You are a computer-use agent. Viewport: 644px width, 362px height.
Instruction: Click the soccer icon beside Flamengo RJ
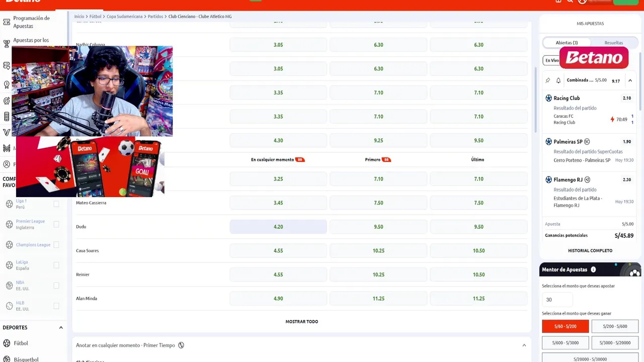tap(549, 179)
